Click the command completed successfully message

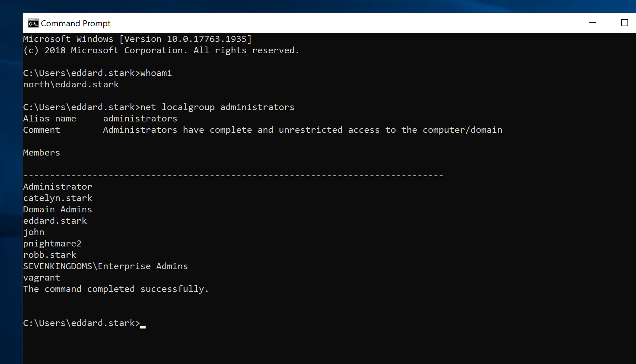pyautogui.click(x=116, y=289)
